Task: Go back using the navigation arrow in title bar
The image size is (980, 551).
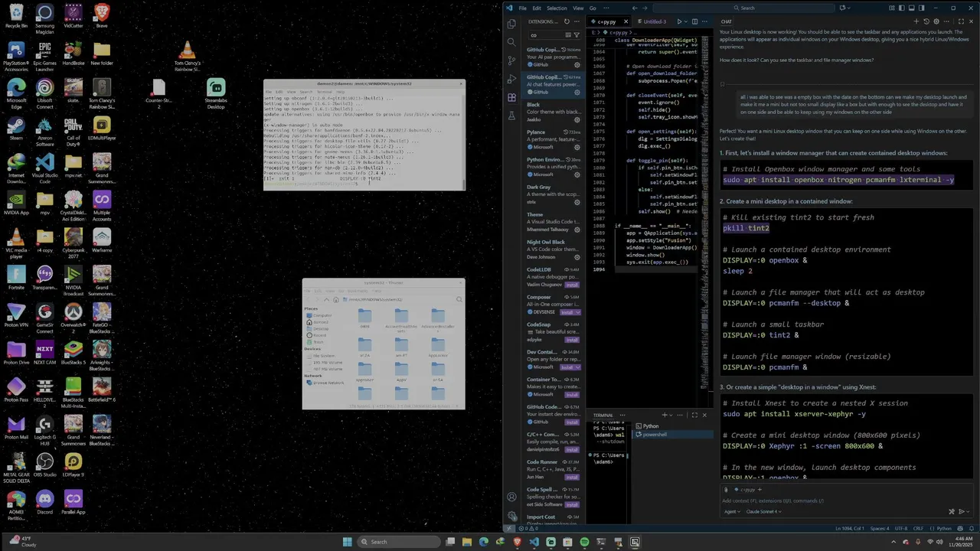Action: click(634, 8)
